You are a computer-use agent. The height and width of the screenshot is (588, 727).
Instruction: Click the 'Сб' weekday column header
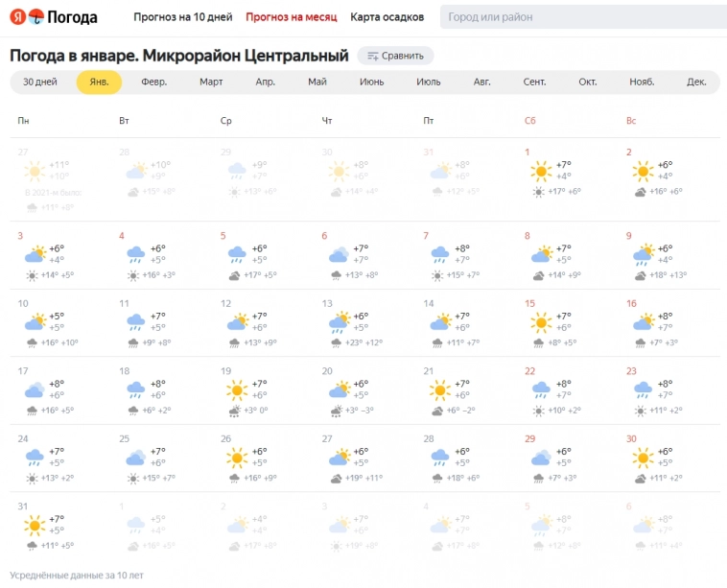click(x=530, y=121)
